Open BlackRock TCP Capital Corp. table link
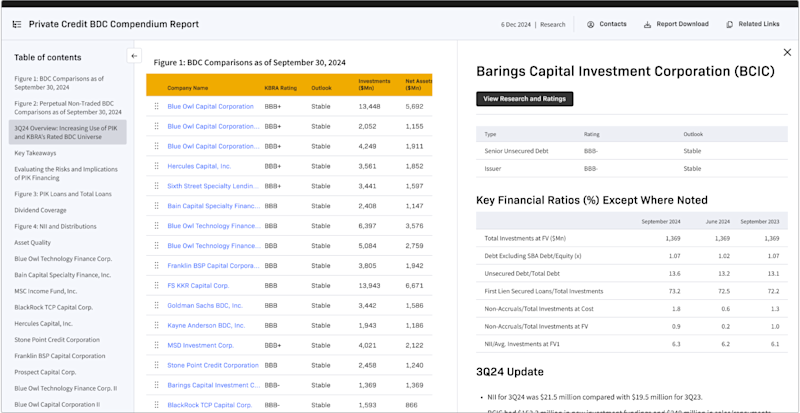The height and width of the screenshot is (413, 800). pyautogui.click(x=210, y=405)
